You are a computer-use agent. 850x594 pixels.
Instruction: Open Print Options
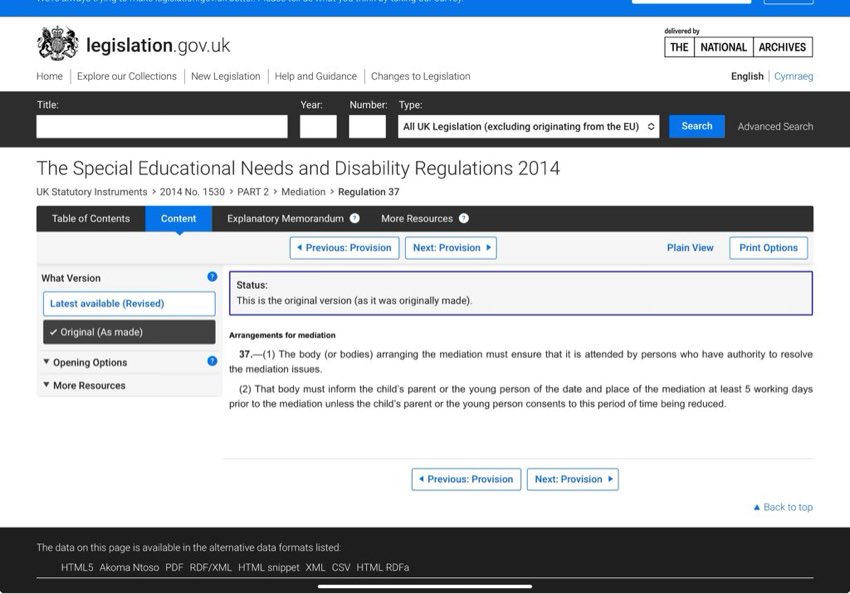click(x=768, y=248)
